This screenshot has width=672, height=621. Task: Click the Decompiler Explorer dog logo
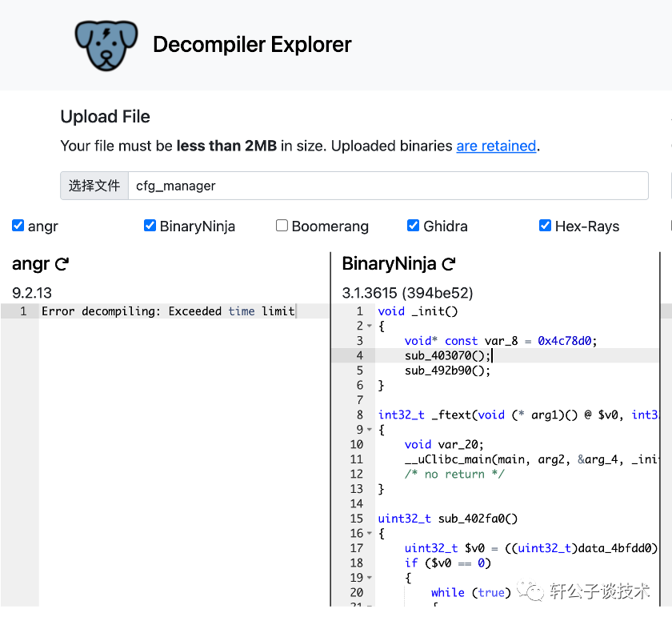[x=106, y=46]
